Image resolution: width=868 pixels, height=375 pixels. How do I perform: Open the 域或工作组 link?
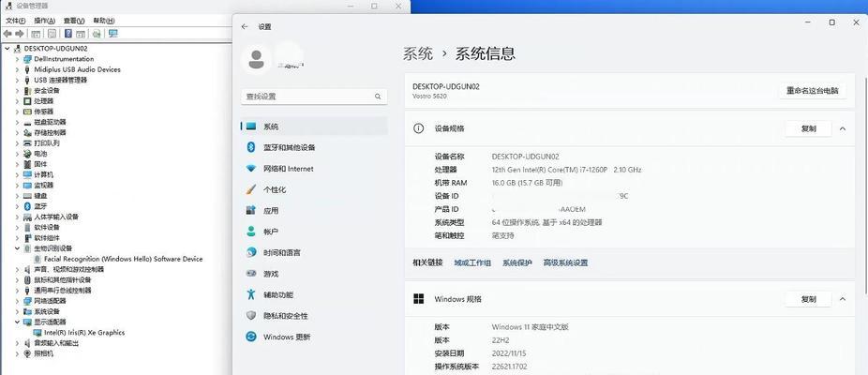pyautogui.click(x=472, y=263)
